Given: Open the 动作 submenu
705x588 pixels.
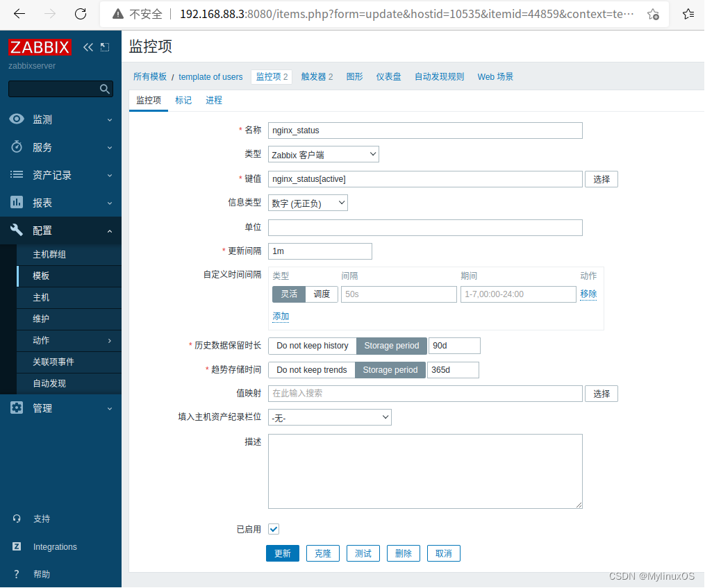Looking at the screenshot, I should tap(69, 340).
